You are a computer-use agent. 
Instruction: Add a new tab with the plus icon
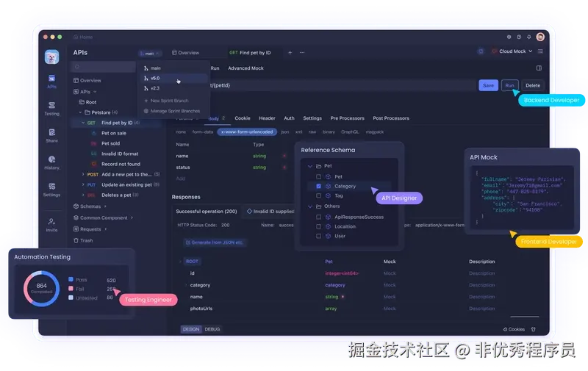pyautogui.click(x=290, y=52)
